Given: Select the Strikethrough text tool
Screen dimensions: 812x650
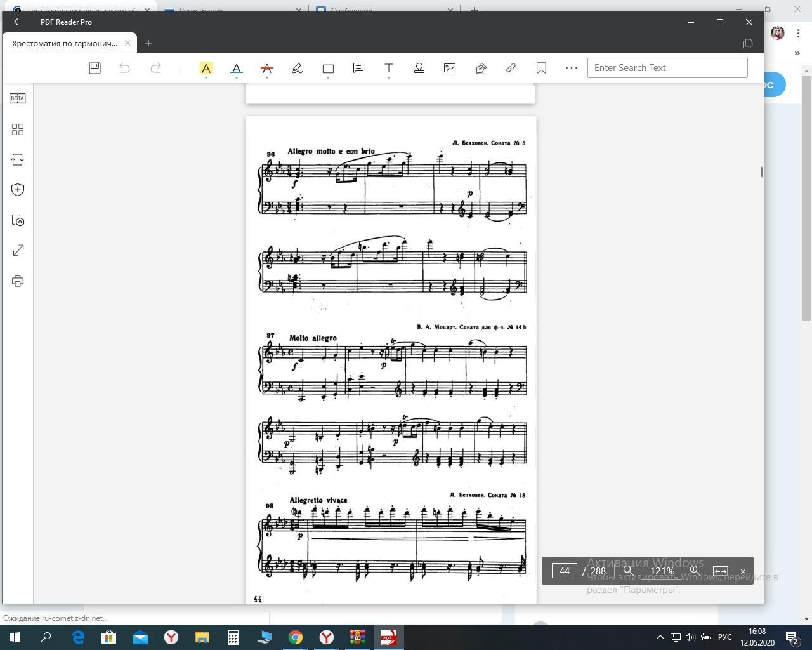Looking at the screenshot, I should 267,68.
